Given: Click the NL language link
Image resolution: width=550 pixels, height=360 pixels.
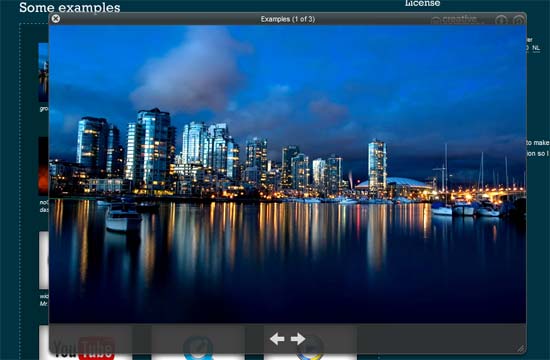Looking at the screenshot, I should point(536,48).
